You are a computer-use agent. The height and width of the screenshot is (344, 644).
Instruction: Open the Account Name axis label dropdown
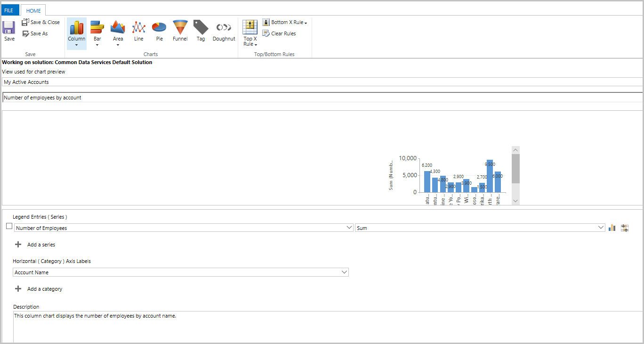345,272
